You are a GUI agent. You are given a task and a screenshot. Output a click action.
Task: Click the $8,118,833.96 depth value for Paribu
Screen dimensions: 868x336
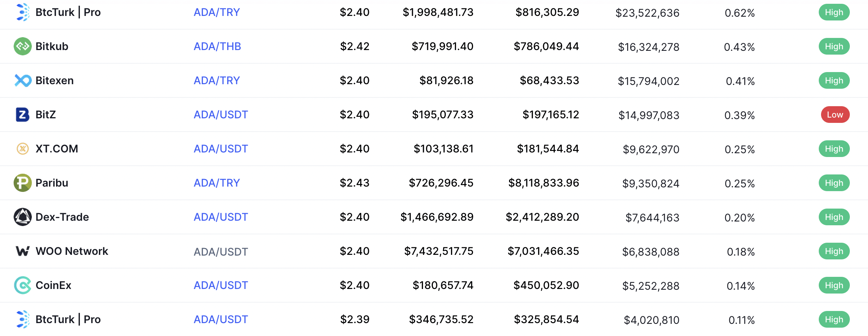click(x=543, y=183)
